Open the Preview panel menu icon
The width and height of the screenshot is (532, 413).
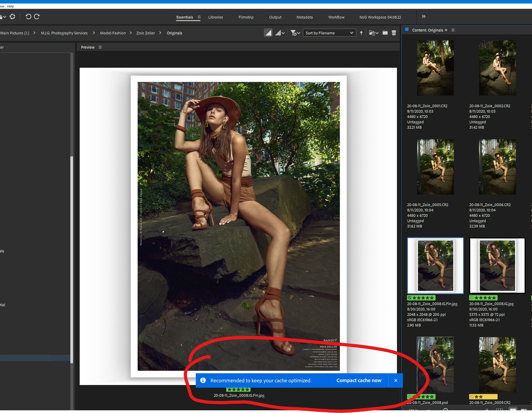point(100,47)
